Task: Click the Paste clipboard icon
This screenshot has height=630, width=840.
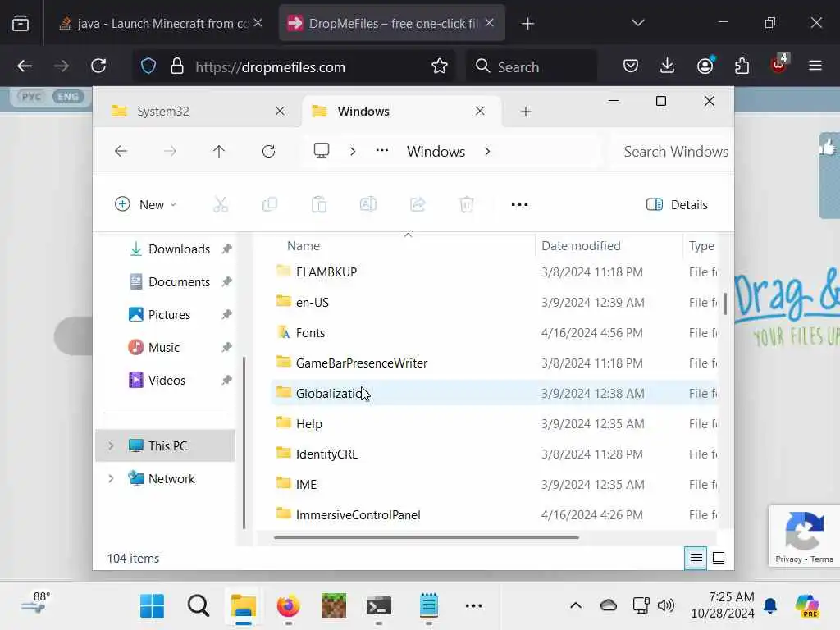Action: tap(319, 204)
